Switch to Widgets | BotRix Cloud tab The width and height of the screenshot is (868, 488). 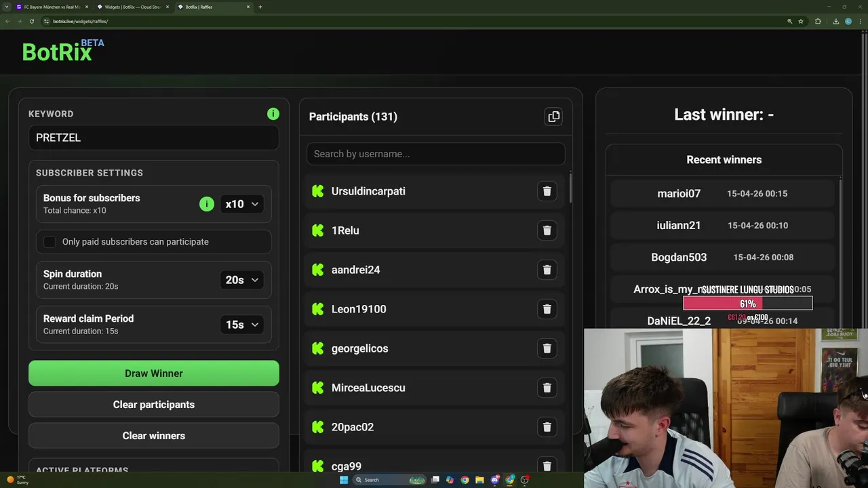click(x=132, y=7)
